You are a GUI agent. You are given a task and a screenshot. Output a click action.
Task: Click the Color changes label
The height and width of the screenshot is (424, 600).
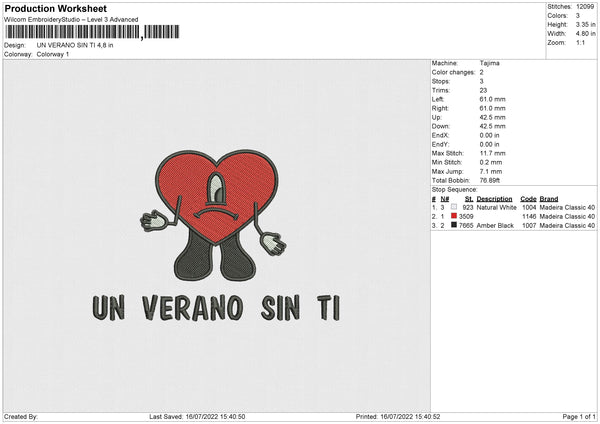pos(453,72)
